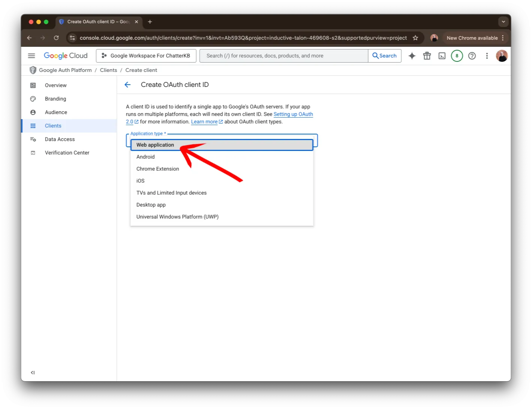Click the Data Access icon
Image resolution: width=532 pixels, height=409 pixels.
click(x=33, y=139)
